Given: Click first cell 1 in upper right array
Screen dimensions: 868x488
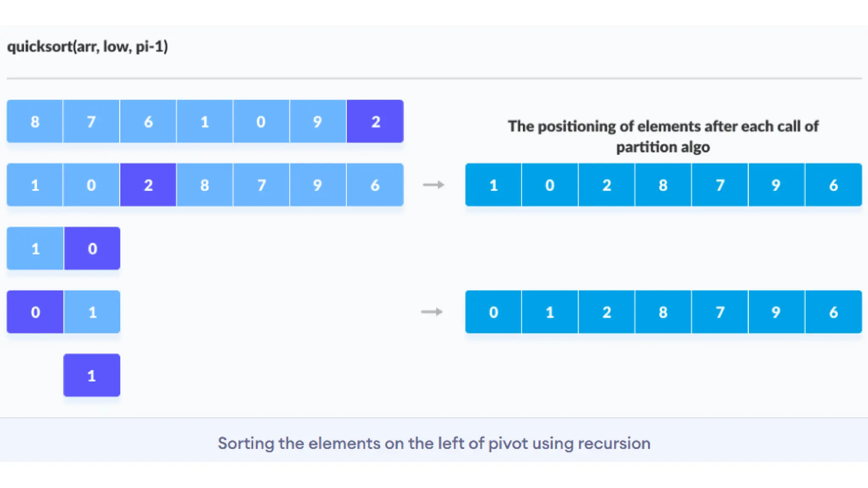Looking at the screenshot, I should point(493,185).
